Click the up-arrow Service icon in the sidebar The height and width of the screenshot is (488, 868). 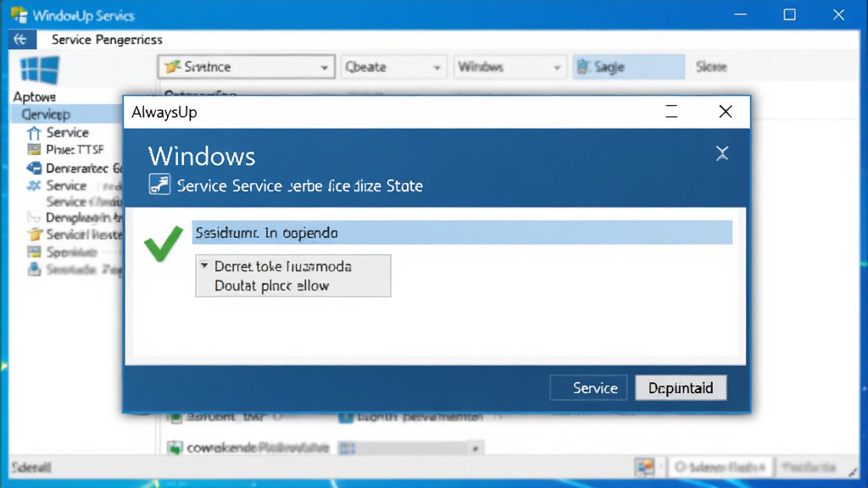coord(34,133)
